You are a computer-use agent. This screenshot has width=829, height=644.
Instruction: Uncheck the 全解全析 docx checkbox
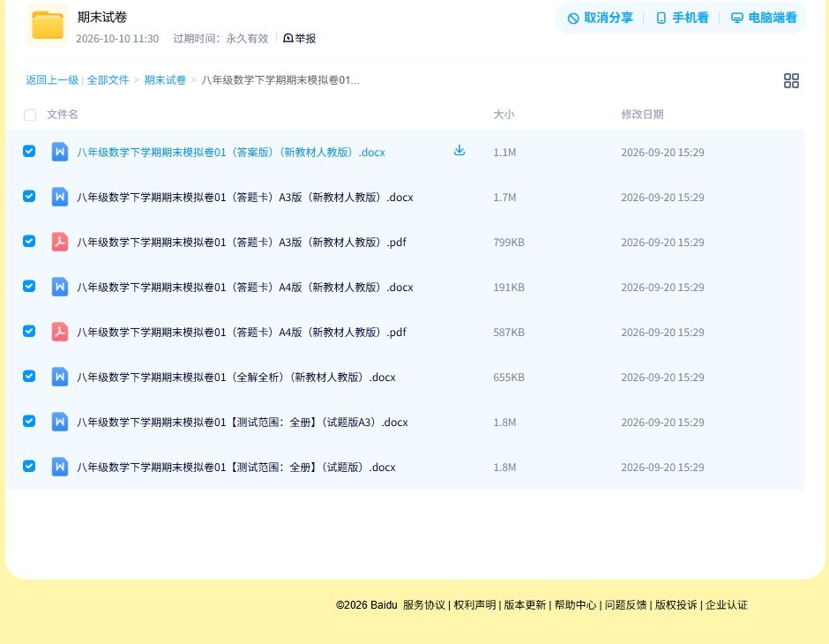29,376
